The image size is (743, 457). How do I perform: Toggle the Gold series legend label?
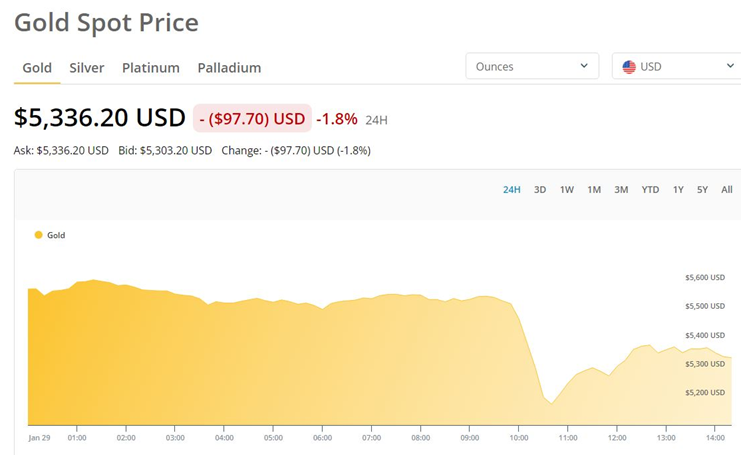(56, 235)
